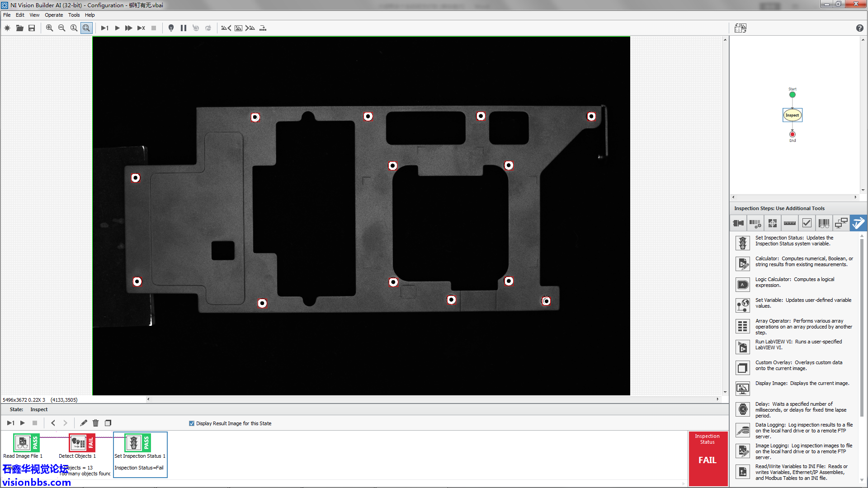Open the Tools menu

point(74,15)
